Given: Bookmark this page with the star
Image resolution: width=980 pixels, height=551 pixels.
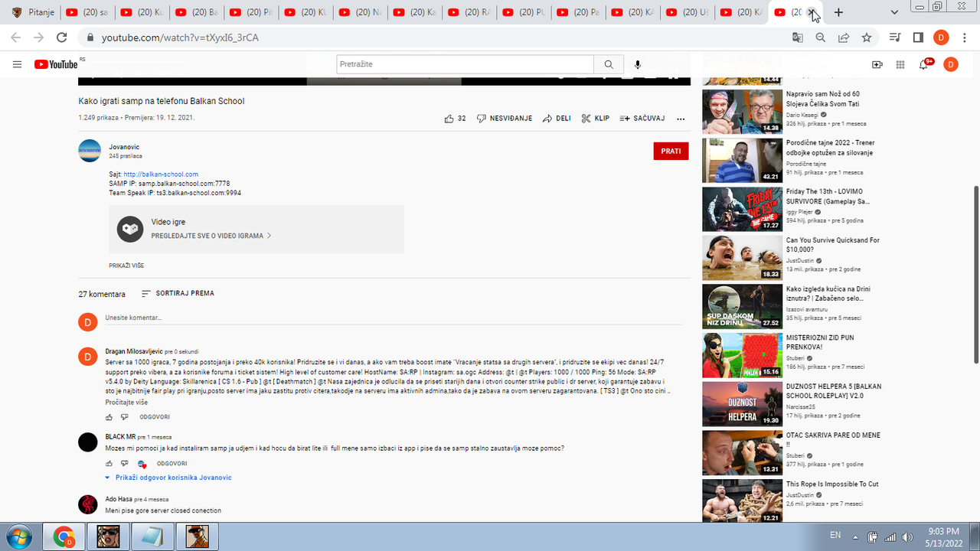Looking at the screenshot, I should click(x=867, y=37).
